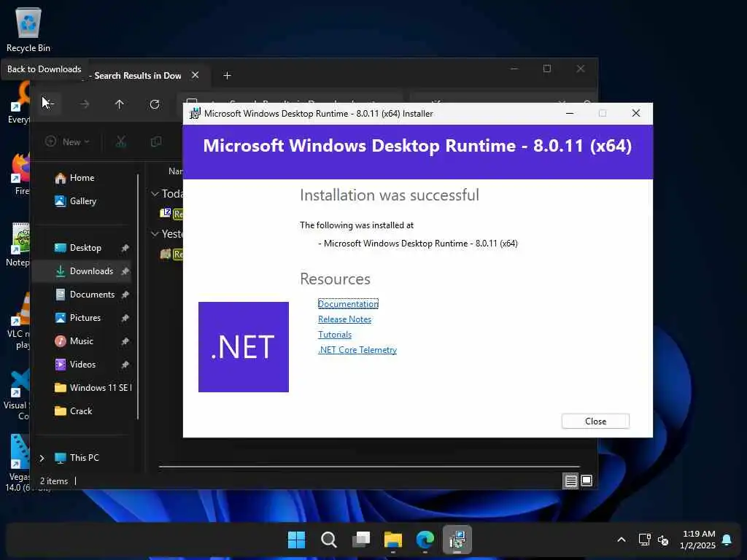Open Music in the navigation pane
747x560 pixels.
[82, 341]
